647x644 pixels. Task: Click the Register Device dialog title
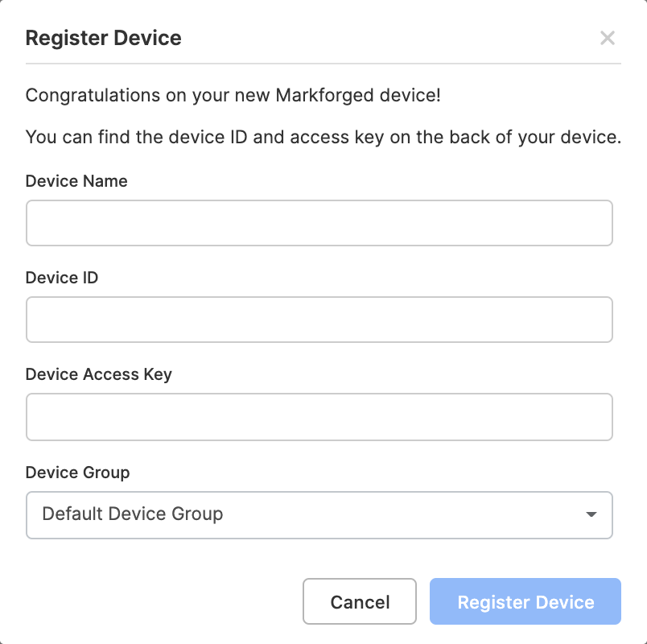[x=104, y=38]
